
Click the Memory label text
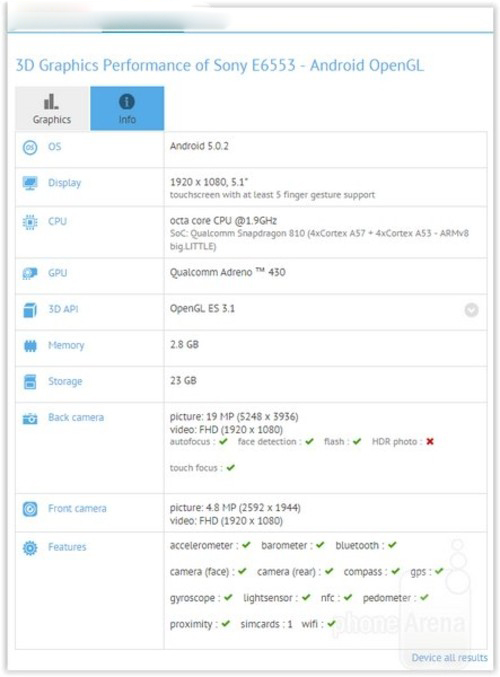click(66, 345)
